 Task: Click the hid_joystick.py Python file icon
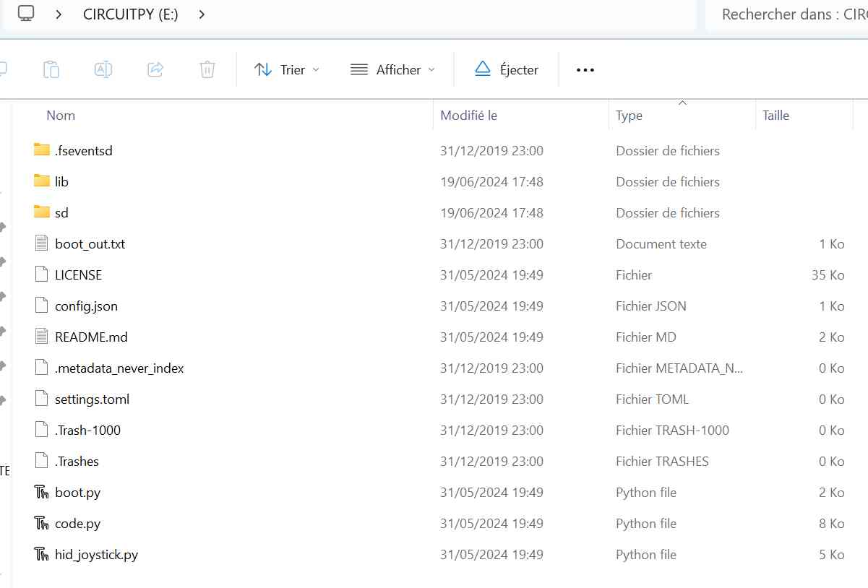click(x=42, y=554)
